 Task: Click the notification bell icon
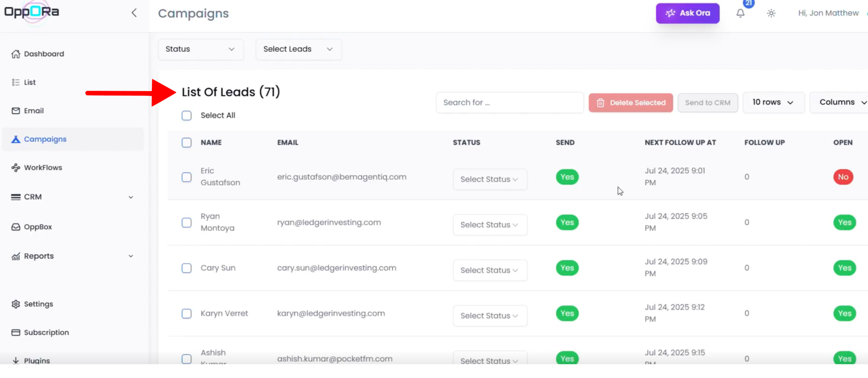pyautogui.click(x=740, y=13)
